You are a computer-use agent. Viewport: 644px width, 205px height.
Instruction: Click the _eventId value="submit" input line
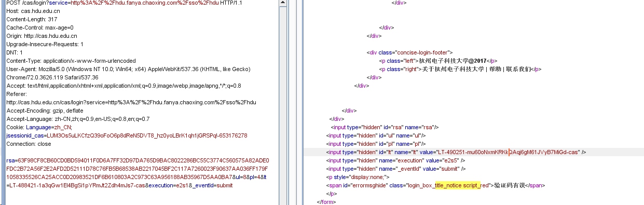[395, 169]
